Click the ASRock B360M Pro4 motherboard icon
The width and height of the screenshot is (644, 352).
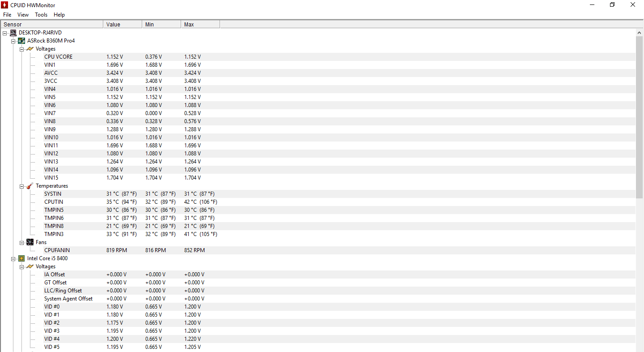click(21, 41)
